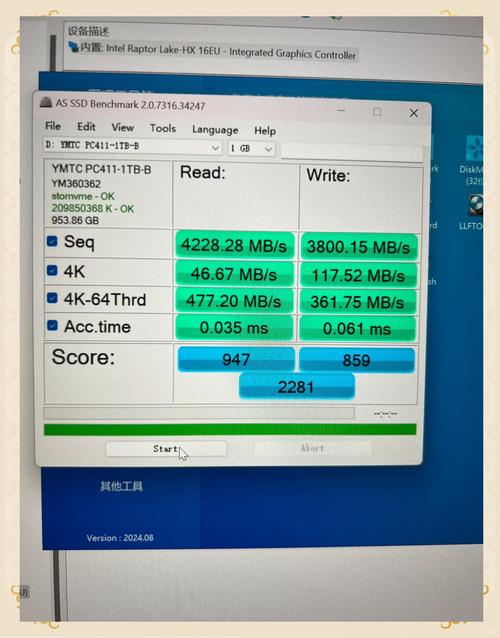Click the AS SSD Benchmark title bar icon
Screen dimensions: 500x638
point(46,102)
